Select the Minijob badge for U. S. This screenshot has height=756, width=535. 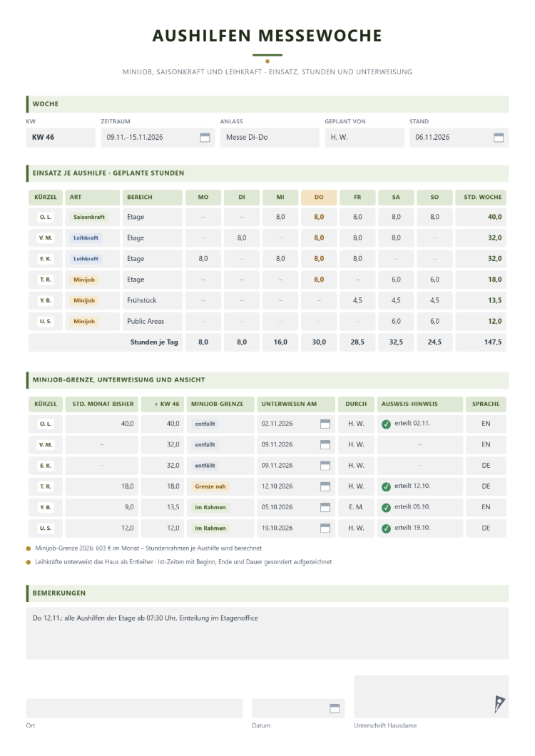click(x=84, y=321)
